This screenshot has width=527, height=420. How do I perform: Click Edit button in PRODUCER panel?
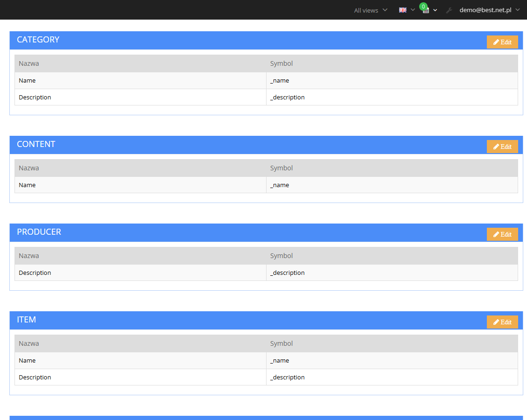coord(502,234)
